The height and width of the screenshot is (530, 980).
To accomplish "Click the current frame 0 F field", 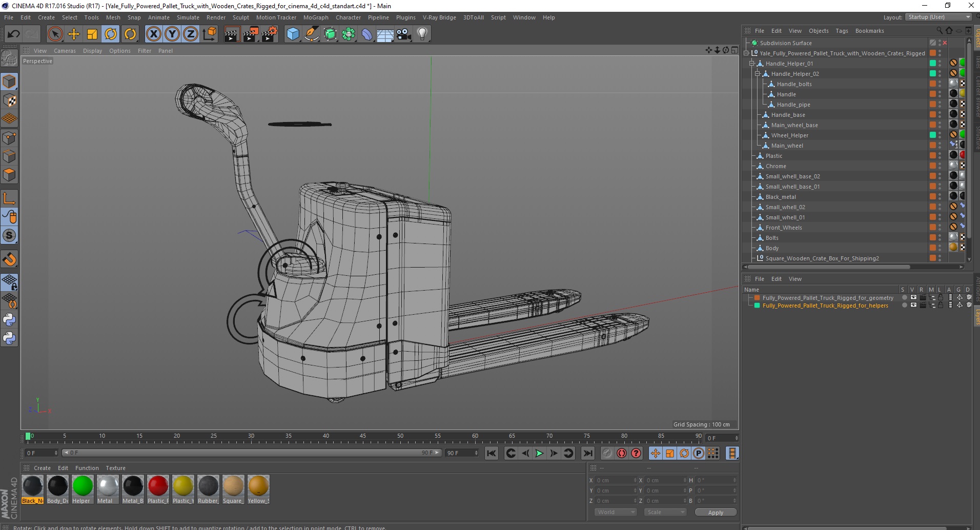I will (x=42, y=453).
